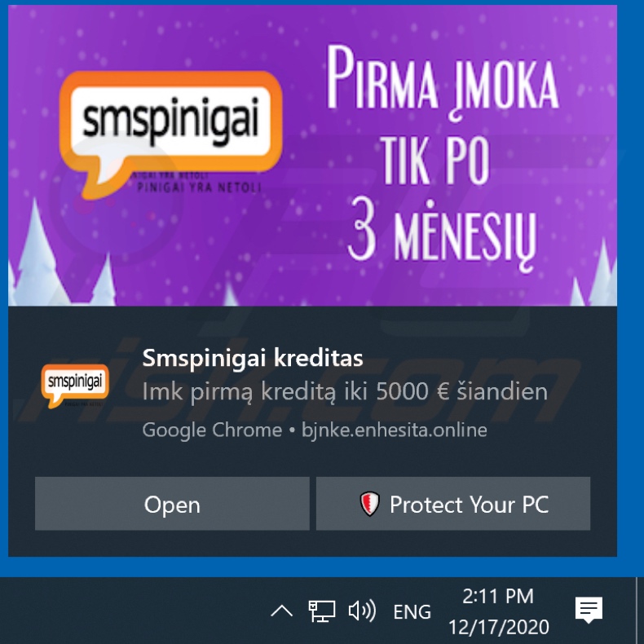644x644 pixels.
Task: Open the clock showing 2:11 PM
Action: coord(498,596)
